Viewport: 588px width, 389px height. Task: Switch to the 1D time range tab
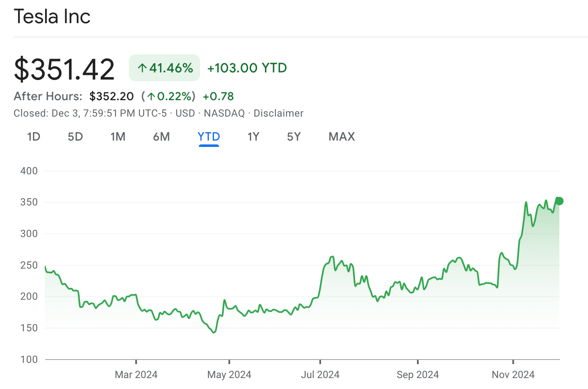pyautogui.click(x=34, y=137)
